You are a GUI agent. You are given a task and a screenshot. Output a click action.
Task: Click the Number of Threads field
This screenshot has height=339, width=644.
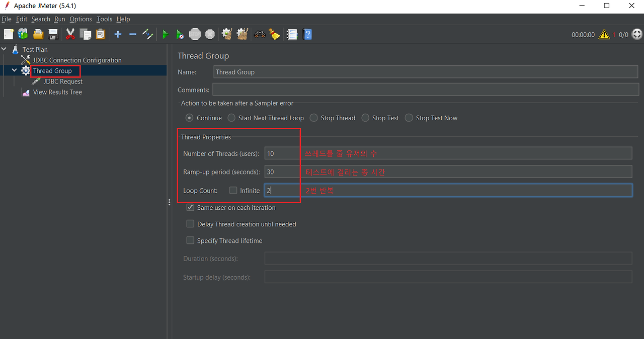(448, 153)
